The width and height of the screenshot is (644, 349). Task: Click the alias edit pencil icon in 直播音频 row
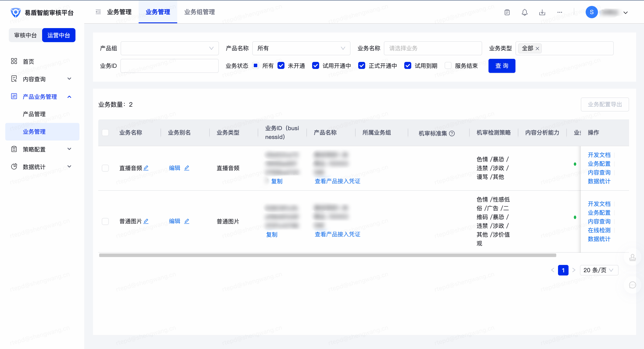point(186,168)
